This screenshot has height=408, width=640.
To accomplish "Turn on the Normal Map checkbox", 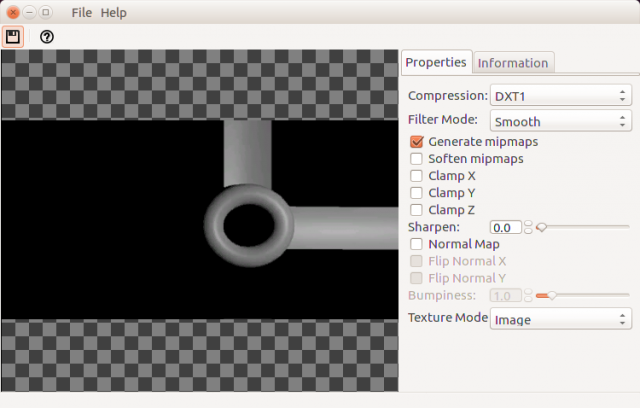I will (417, 244).
